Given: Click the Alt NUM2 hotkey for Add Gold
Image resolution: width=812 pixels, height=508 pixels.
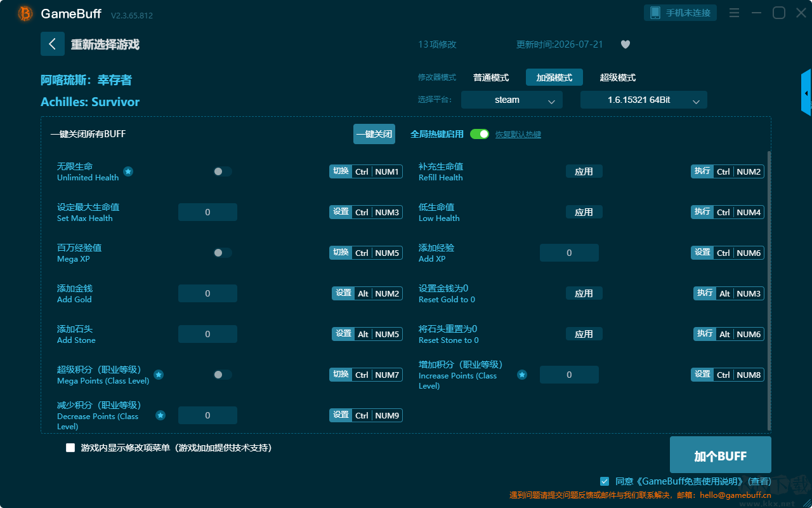Looking at the screenshot, I should (x=367, y=293).
